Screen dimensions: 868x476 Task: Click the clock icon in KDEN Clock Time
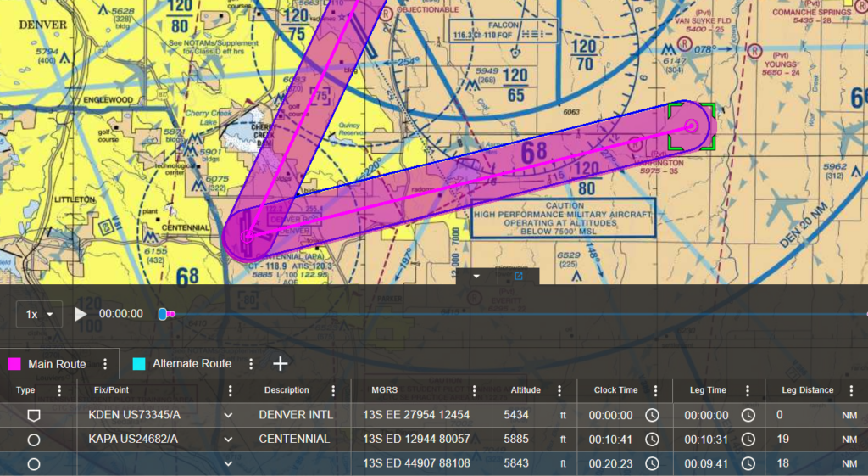652,415
